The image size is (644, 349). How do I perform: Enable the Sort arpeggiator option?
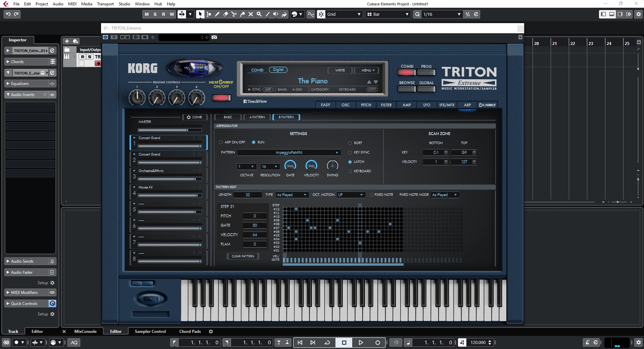(350, 143)
